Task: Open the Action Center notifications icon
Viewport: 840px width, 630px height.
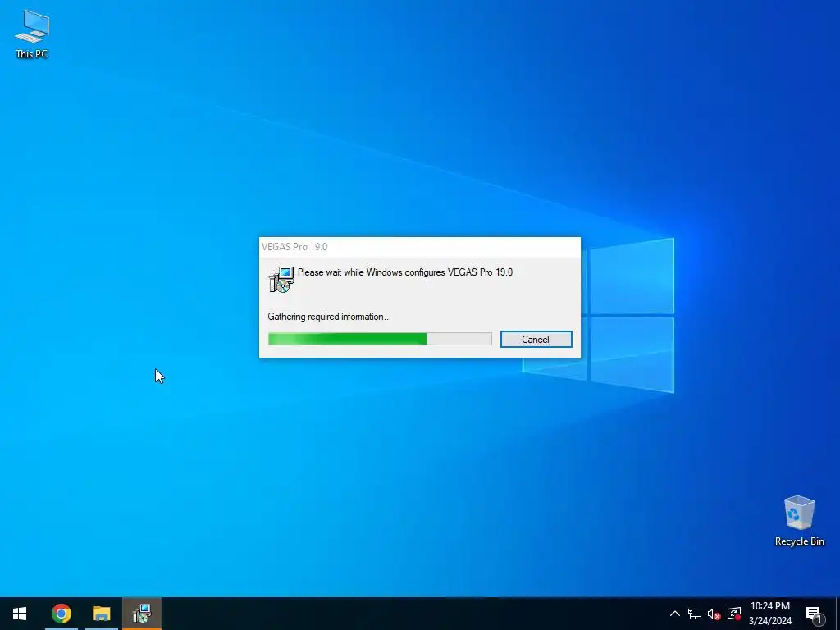Action: click(x=815, y=614)
